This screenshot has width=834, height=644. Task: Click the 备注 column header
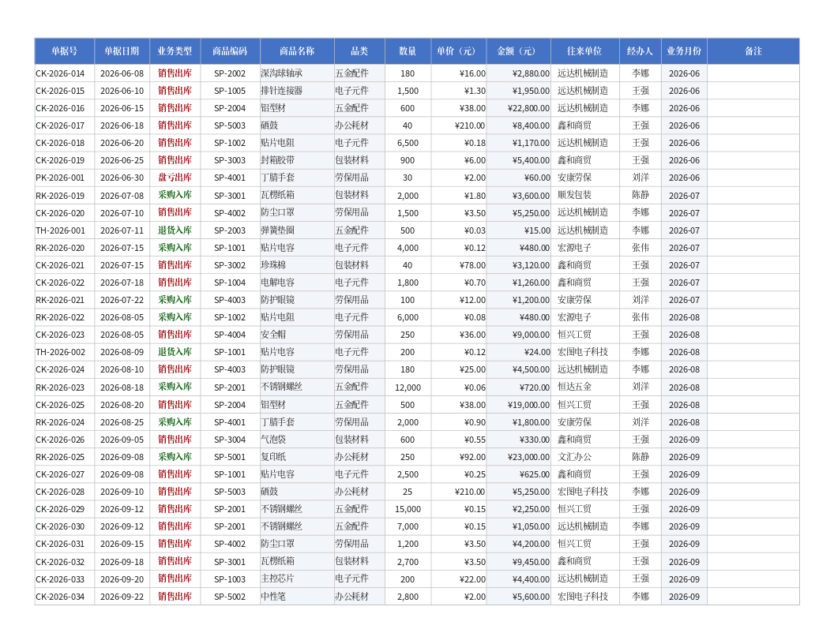pyautogui.click(x=753, y=51)
